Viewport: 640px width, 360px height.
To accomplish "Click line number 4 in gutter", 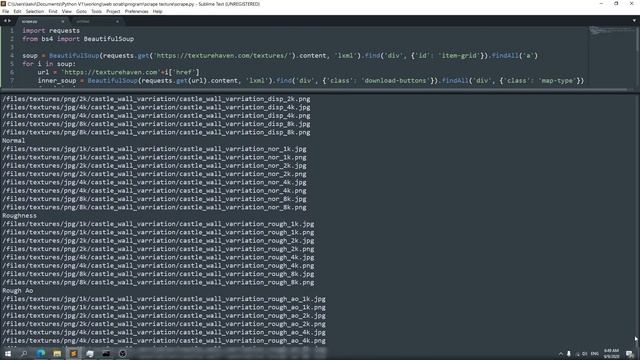I will (x=12, y=56).
